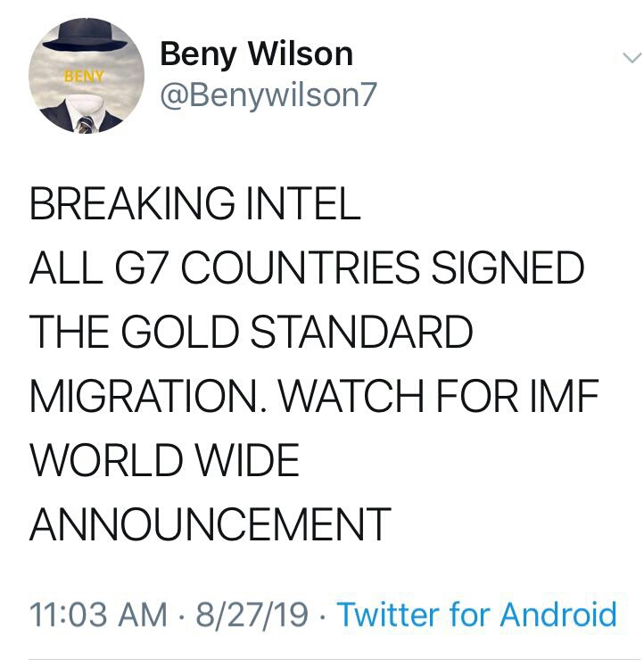Click the MIGRATION. WATCH FOR IMF line

coord(313,397)
